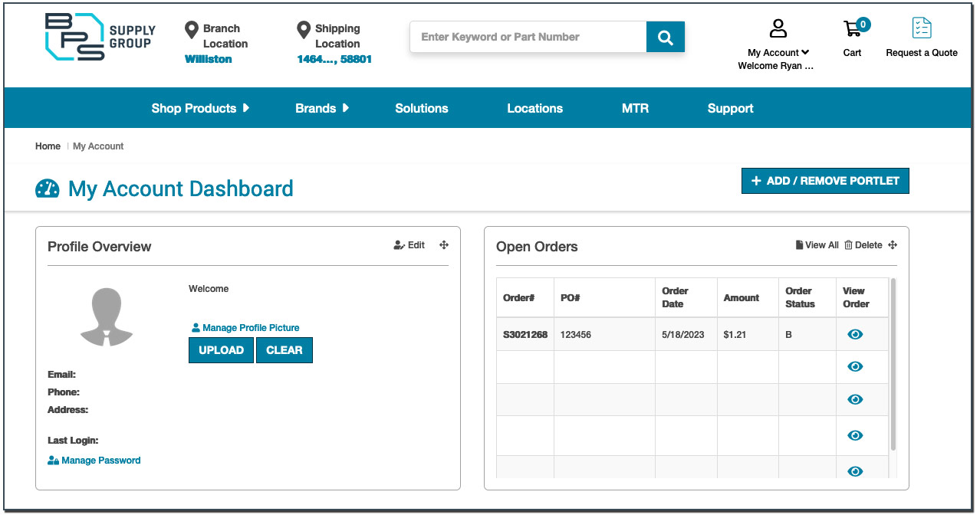The image size is (980, 518).
Task: Click the Manage Password link
Action: coord(100,461)
